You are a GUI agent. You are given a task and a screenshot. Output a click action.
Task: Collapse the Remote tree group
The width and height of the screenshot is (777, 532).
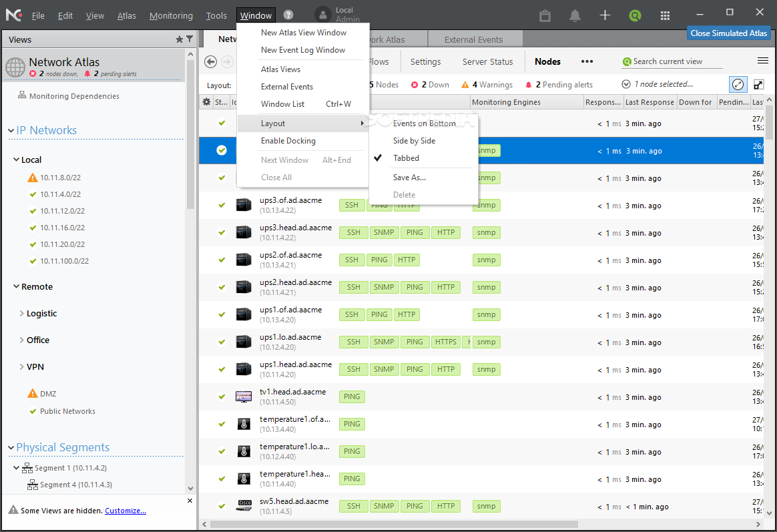tap(16, 286)
